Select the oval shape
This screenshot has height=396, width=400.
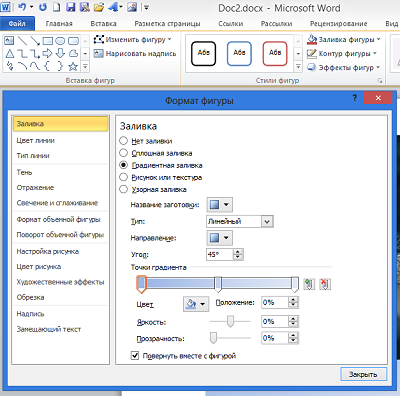[60, 41]
